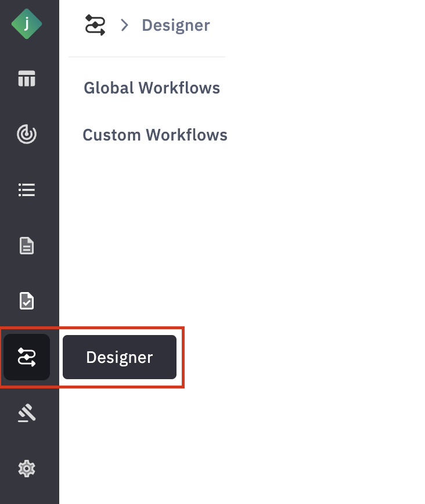Click the divider line under the breadcrumb
The width and height of the screenshot is (425, 504).
[146, 57]
